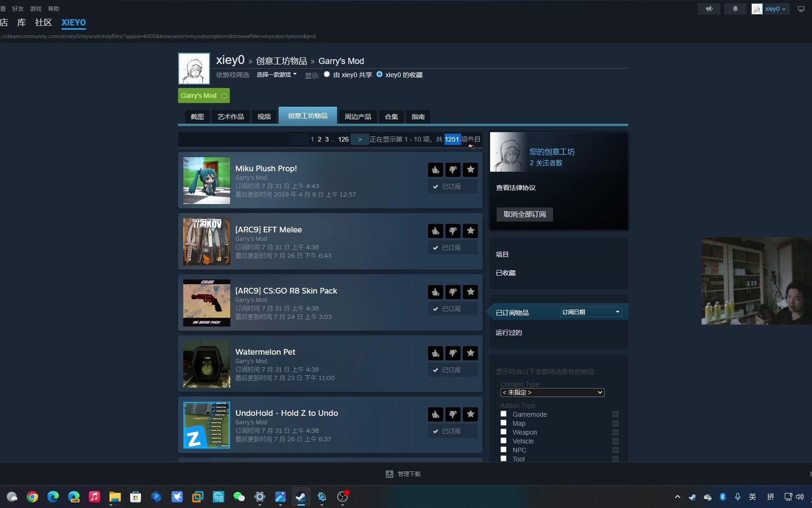The image size is (812, 508).
Task: Open the Content Type 未指定 dropdown
Action: (552, 392)
